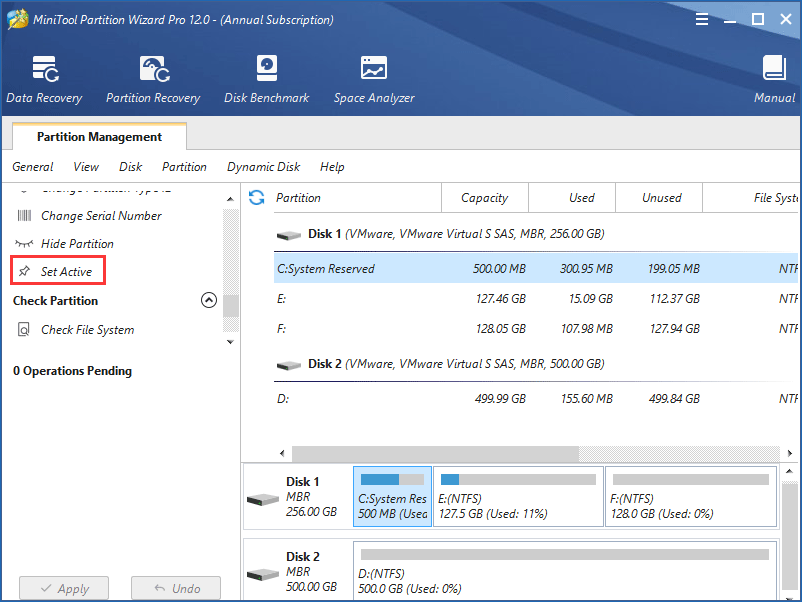Click the Apply button
802x602 pixels.
(x=63, y=588)
